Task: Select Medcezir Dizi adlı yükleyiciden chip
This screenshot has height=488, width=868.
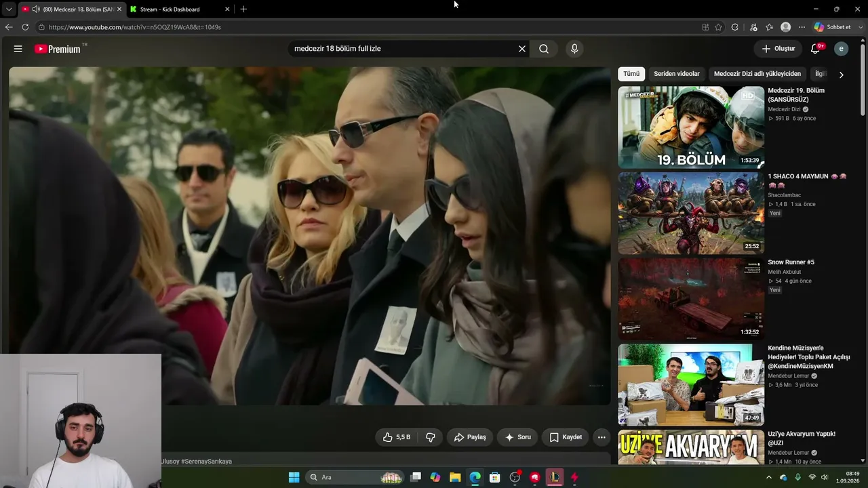Action: point(757,74)
